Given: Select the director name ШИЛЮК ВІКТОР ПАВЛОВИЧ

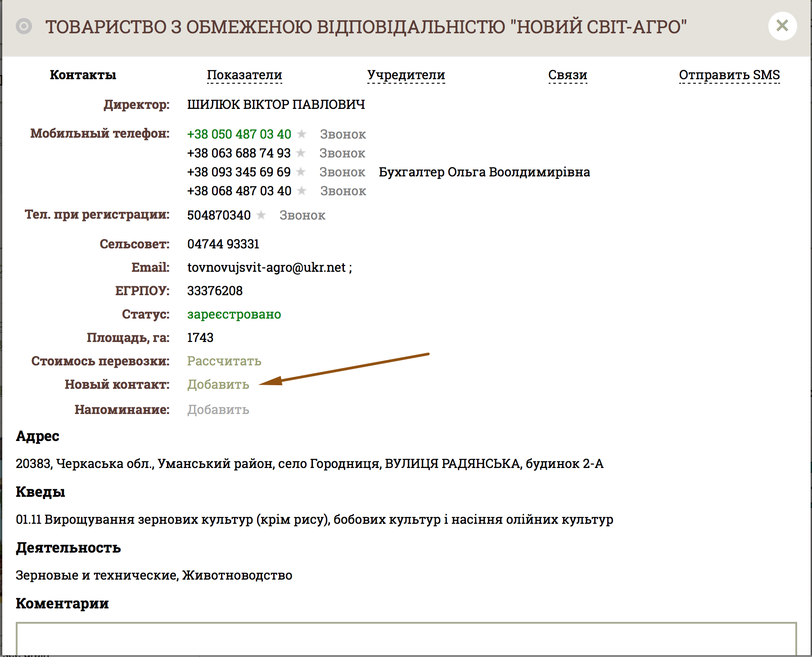Looking at the screenshot, I should pos(276,104).
